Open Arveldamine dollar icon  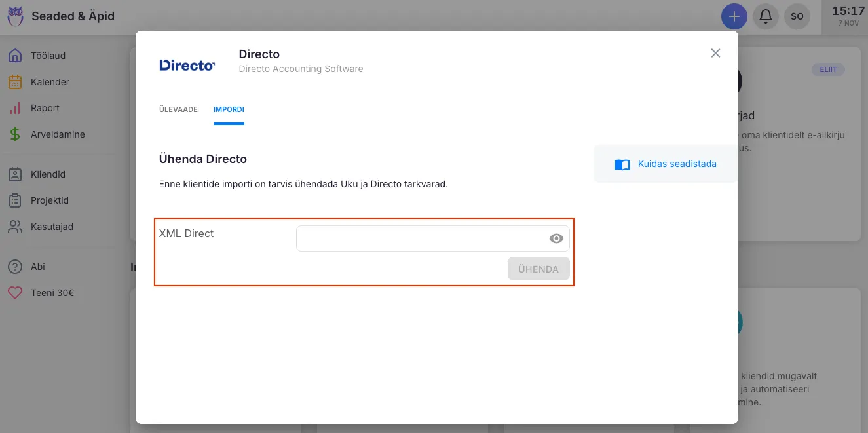tap(15, 134)
